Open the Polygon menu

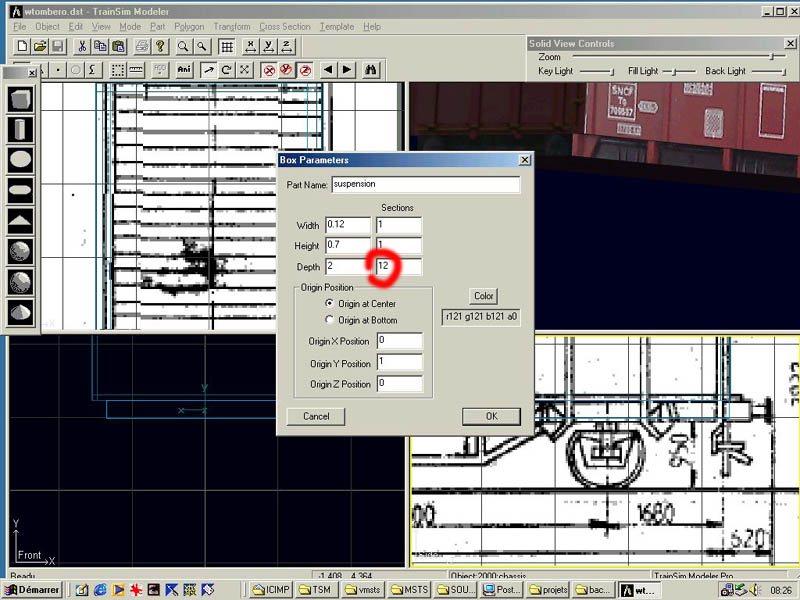point(190,27)
